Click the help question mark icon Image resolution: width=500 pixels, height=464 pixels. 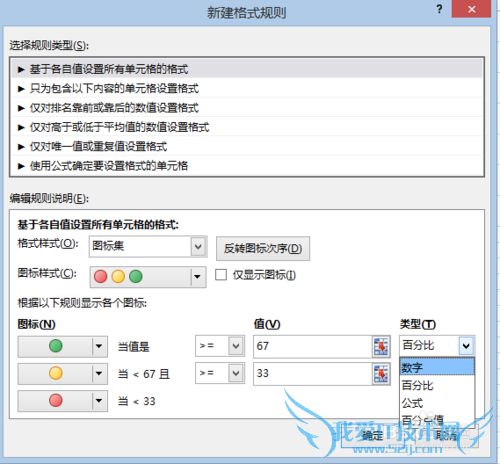439,9
